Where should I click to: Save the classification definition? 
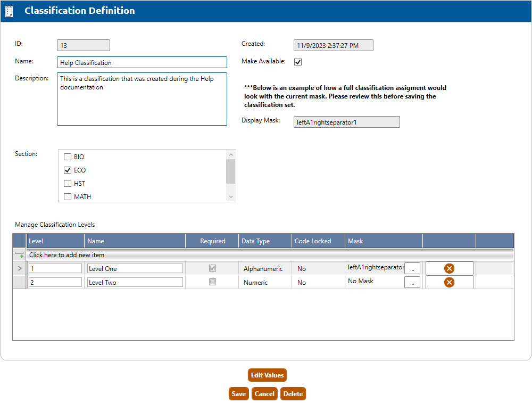coord(238,394)
